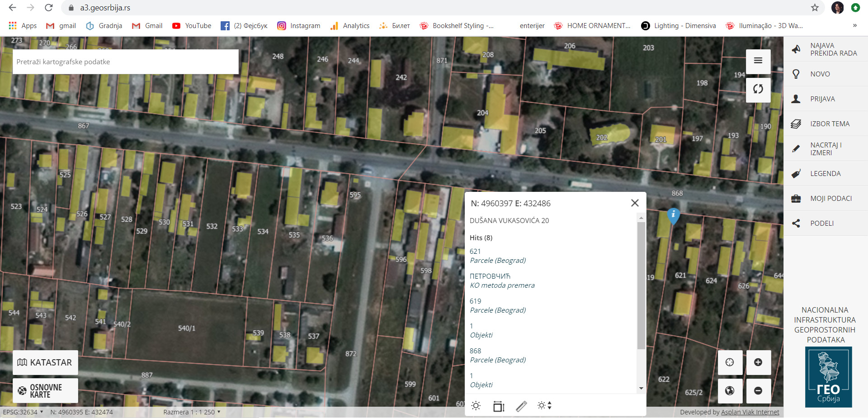Click the refresh map rotation icon
The width and height of the screenshot is (868, 418).
(x=758, y=89)
